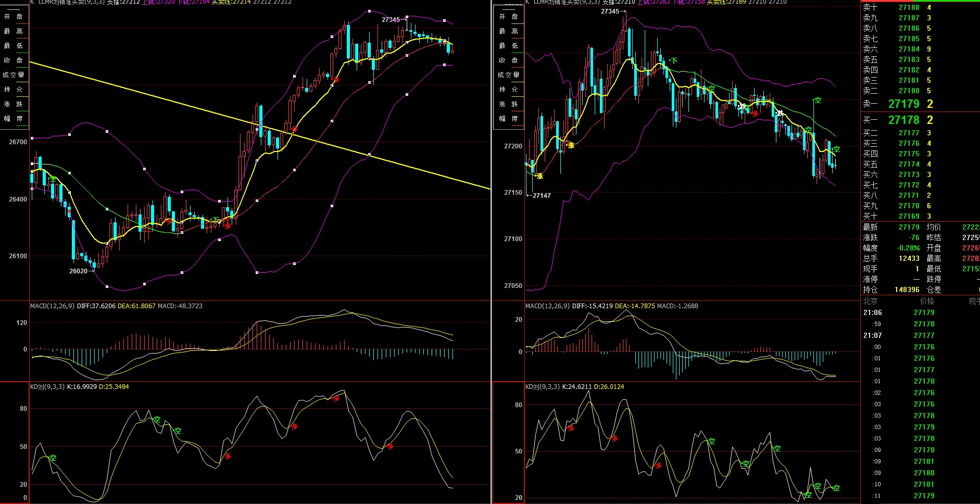Click the 幅度 percentage value -0.28%
980x504 pixels.
pyautogui.click(x=909, y=248)
